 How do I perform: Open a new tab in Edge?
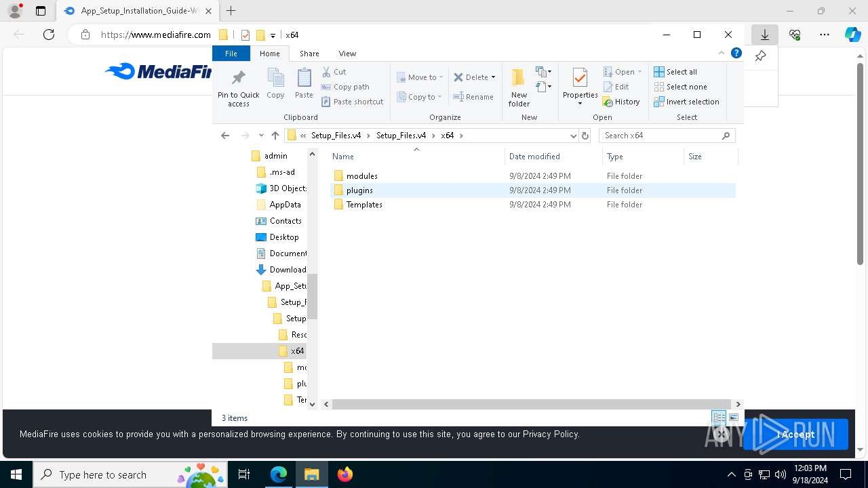click(231, 11)
